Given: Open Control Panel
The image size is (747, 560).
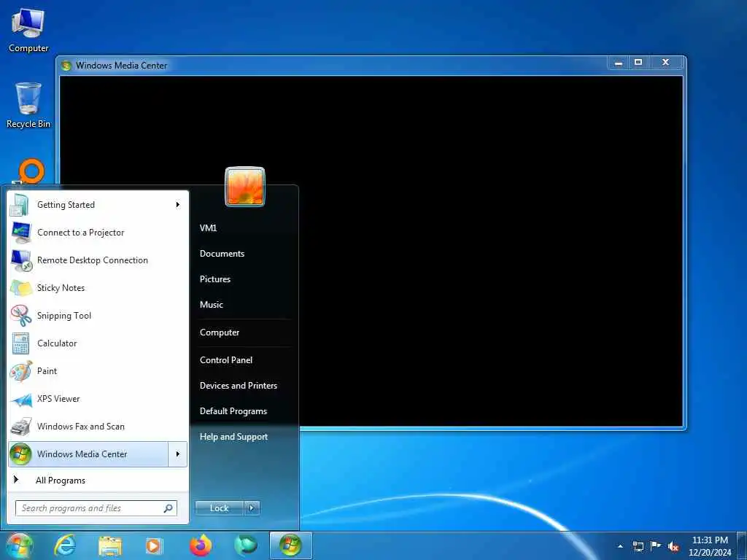Looking at the screenshot, I should pos(226,360).
